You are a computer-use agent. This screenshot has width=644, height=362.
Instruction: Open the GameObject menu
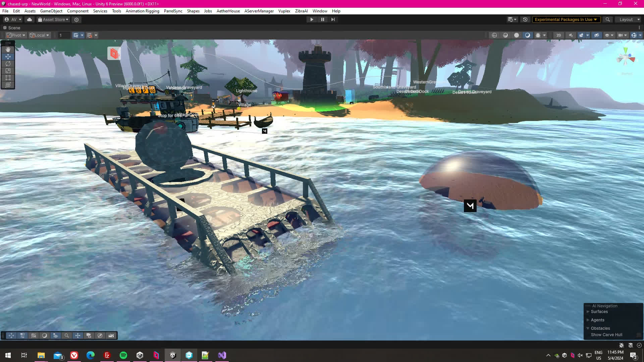click(51, 11)
